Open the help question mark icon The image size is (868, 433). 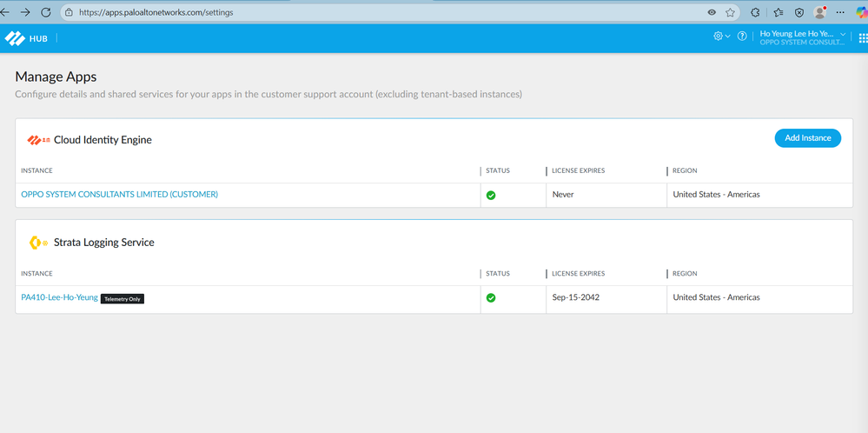click(x=742, y=36)
